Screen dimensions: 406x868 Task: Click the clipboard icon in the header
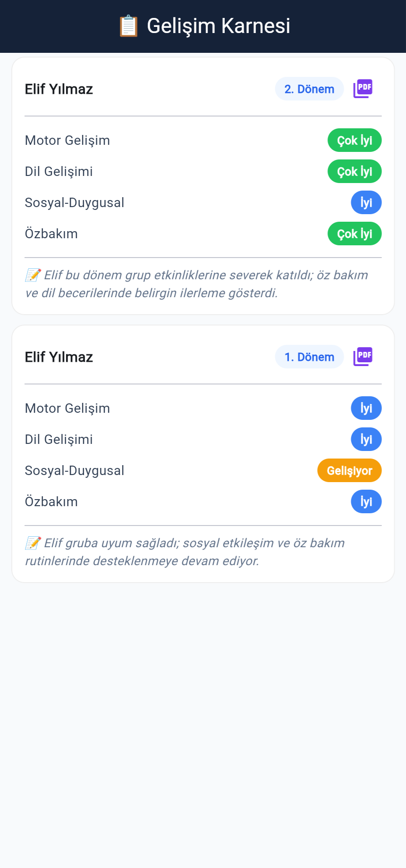coord(128,26)
